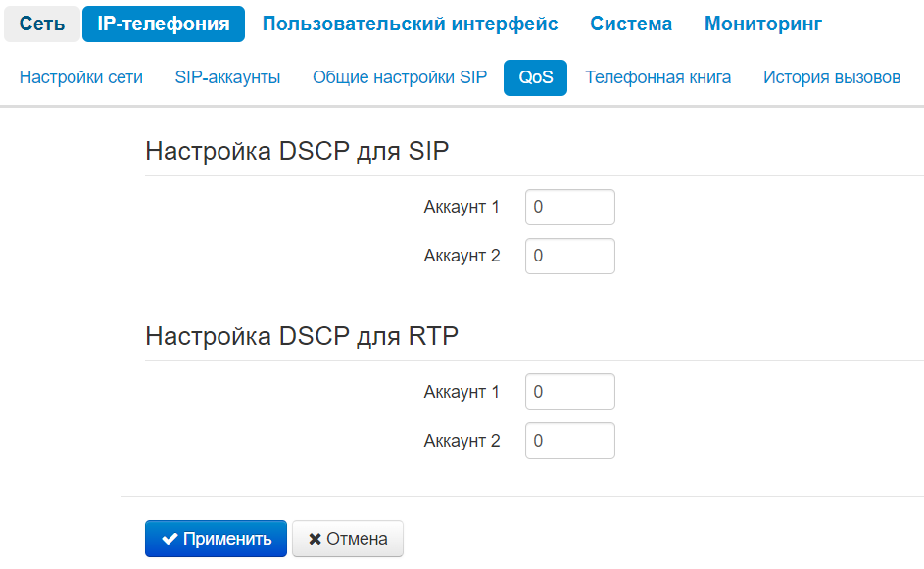Click the cross icon on the Отмена button

(315, 539)
